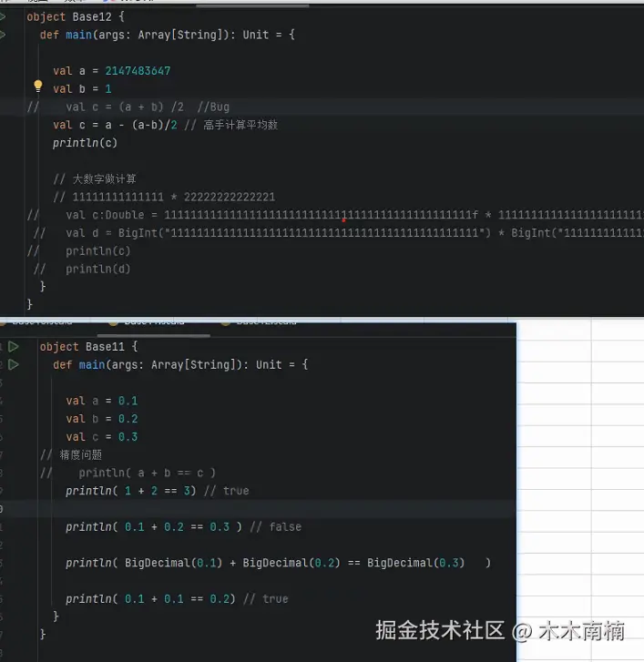
Task: Click the run arrow next to Base12 main method
Action: tap(3, 35)
